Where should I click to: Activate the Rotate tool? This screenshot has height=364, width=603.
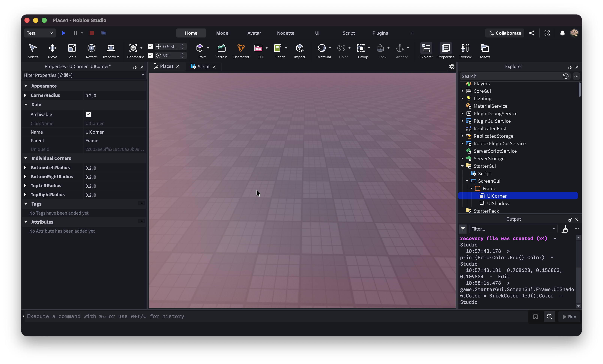(x=91, y=51)
